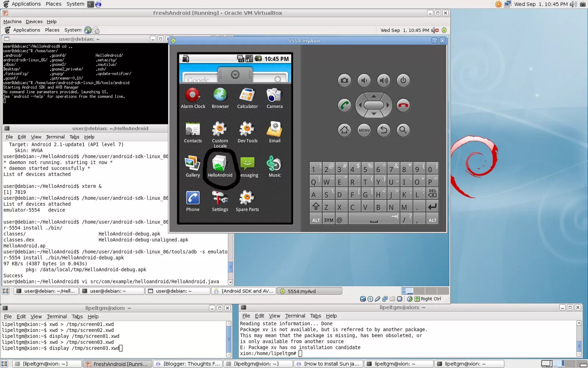
Task: Click scrollbar of HelloAndroid terminal window
Action: pos(231,267)
